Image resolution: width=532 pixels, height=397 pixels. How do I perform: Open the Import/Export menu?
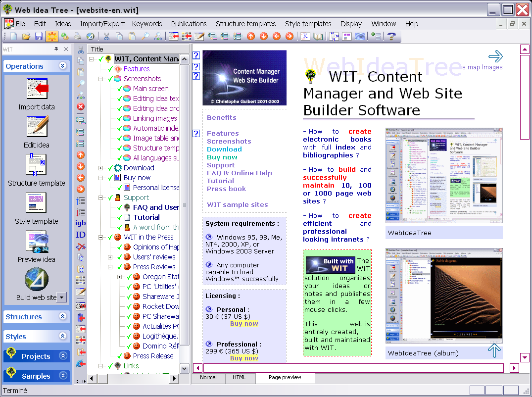click(102, 24)
